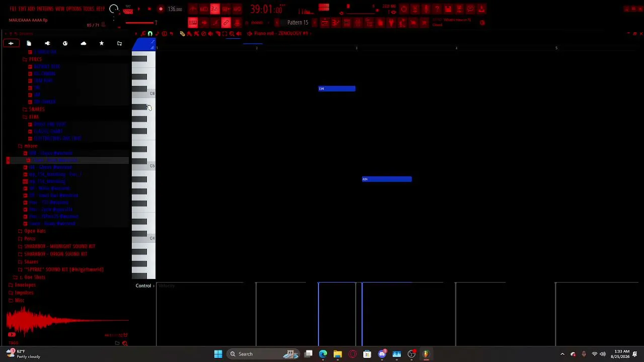Click the record button
644x362 pixels.
(x=160, y=9)
